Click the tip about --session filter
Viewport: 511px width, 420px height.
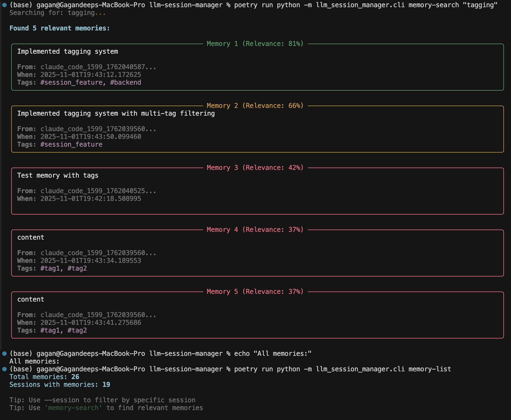[x=102, y=400]
